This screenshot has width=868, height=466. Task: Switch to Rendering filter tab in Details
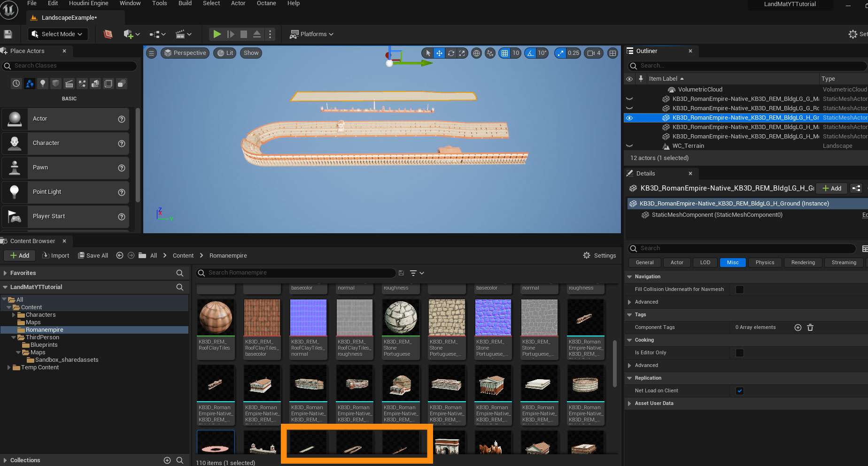(x=803, y=263)
